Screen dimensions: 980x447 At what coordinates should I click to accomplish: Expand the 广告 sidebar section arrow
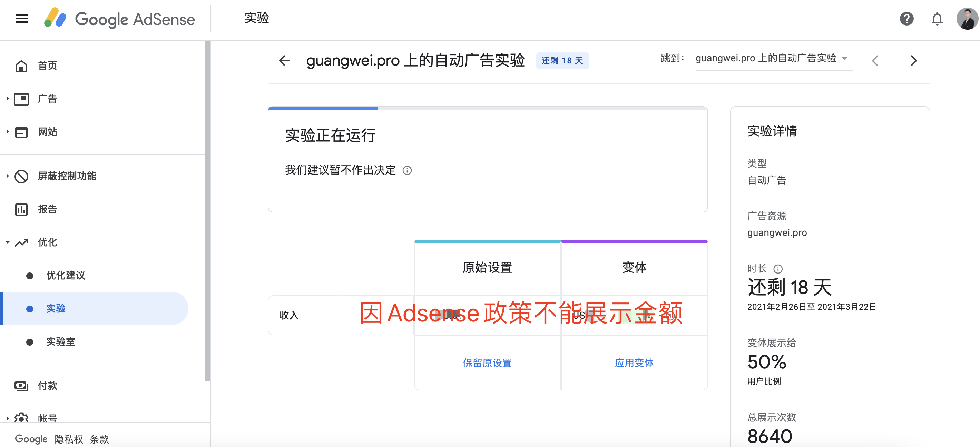[7, 99]
